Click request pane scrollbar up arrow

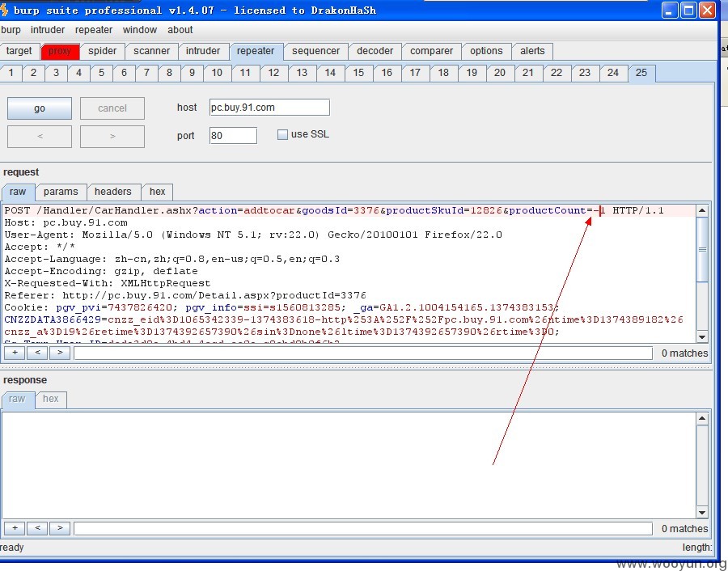coord(702,210)
